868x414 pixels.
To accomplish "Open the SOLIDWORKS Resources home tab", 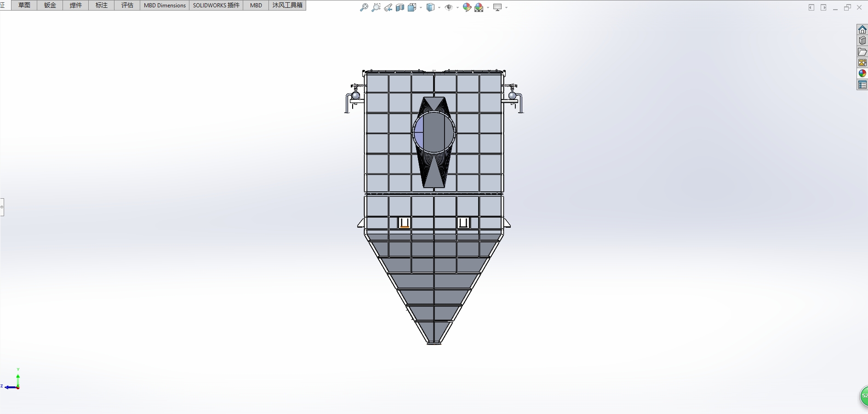I will coord(862,29).
